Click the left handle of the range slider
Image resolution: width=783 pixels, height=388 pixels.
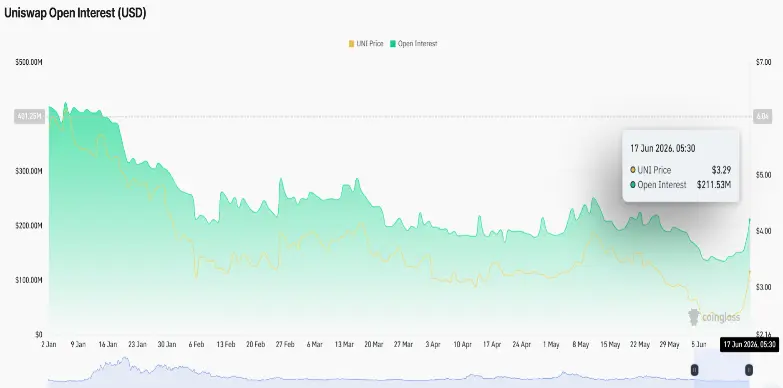(x=694, y=370)
